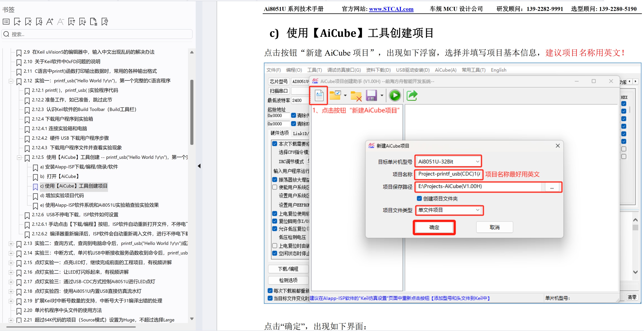
Task: Click the move bookmark down icon
Action: (x=82, y=22)
